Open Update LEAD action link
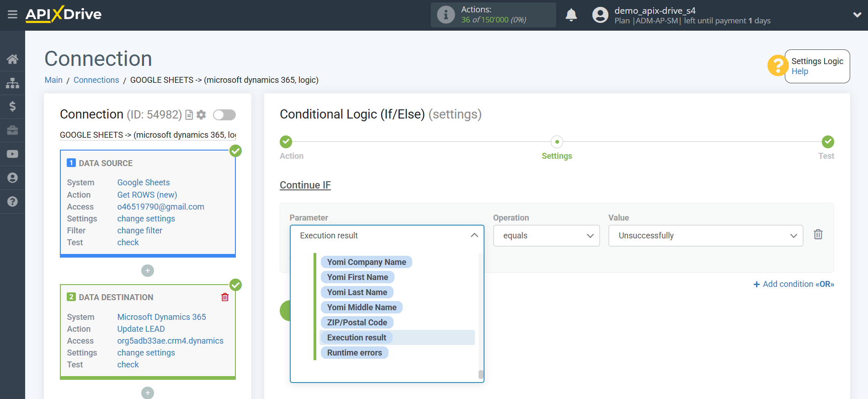 (141, 329)
